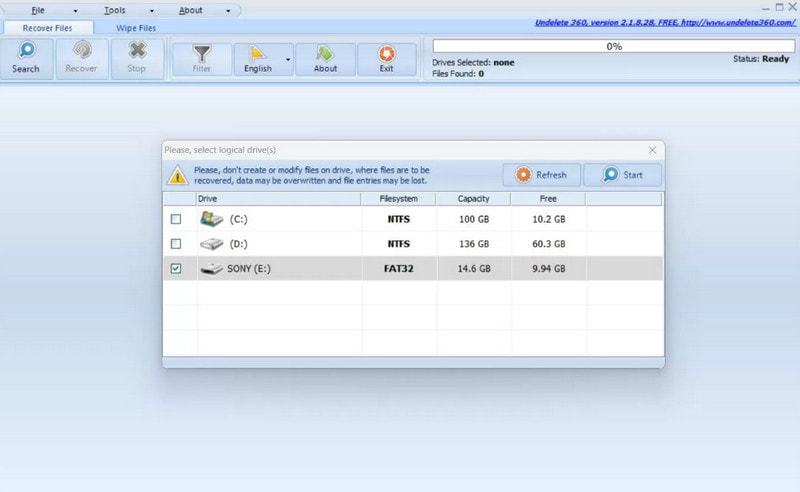Viewport: 800px width, 492px height.
Task: Open the Filter tool
Action: point(202,59)
